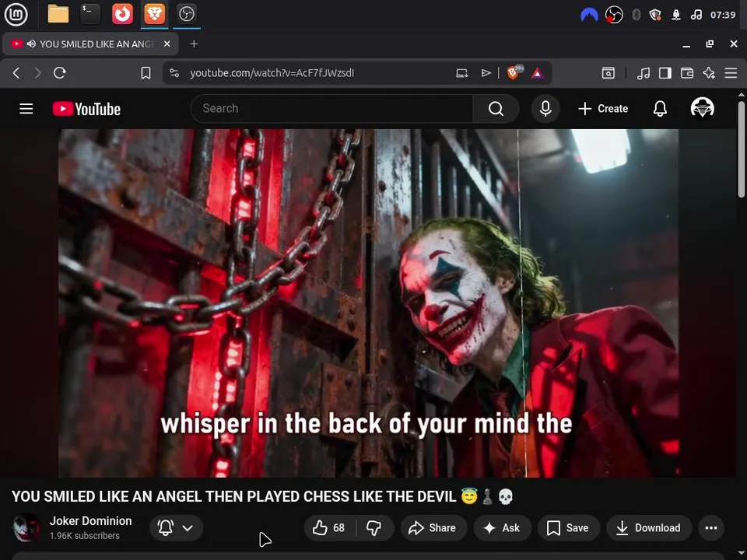Open the account avatar menu

(702, 107)
